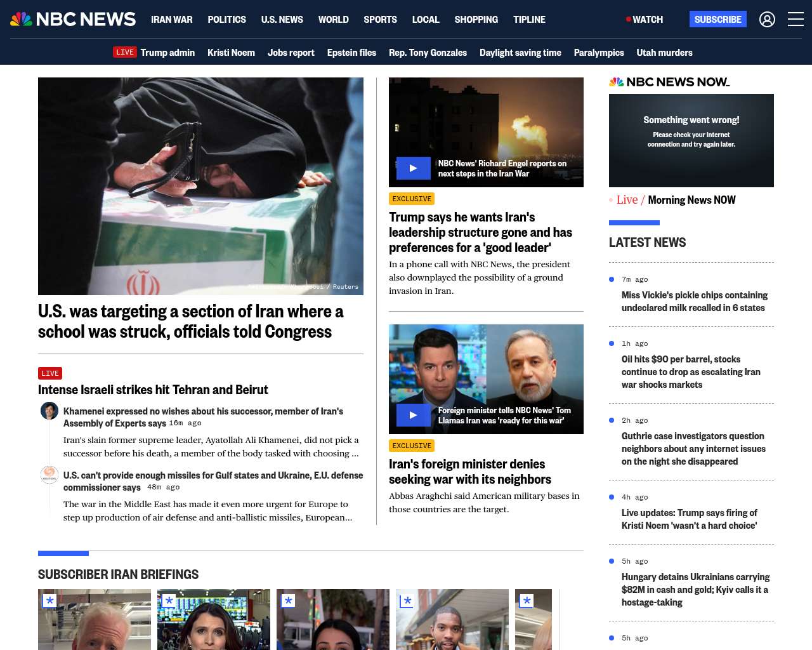Image resolution: width=812 pixels, height=650 pixels.
Task: Open Trump wants Iran's leadership gone story
Action: tap(480, 232)
